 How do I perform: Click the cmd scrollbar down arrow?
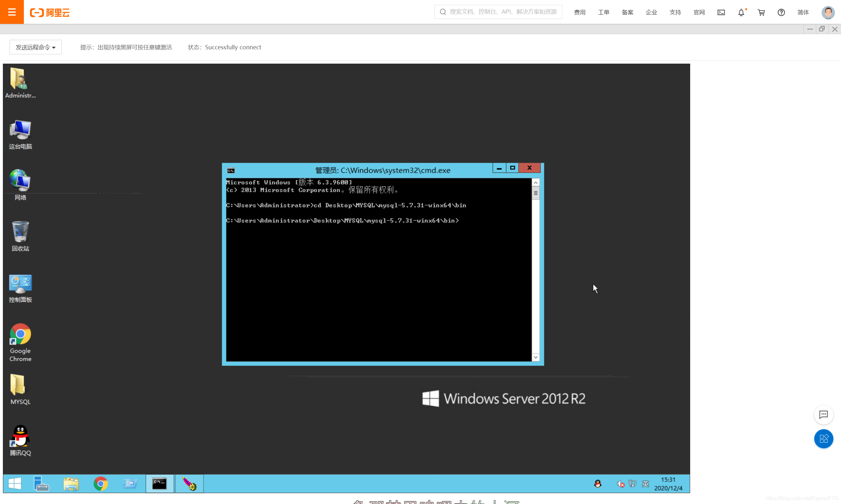(x=535, y=357)
